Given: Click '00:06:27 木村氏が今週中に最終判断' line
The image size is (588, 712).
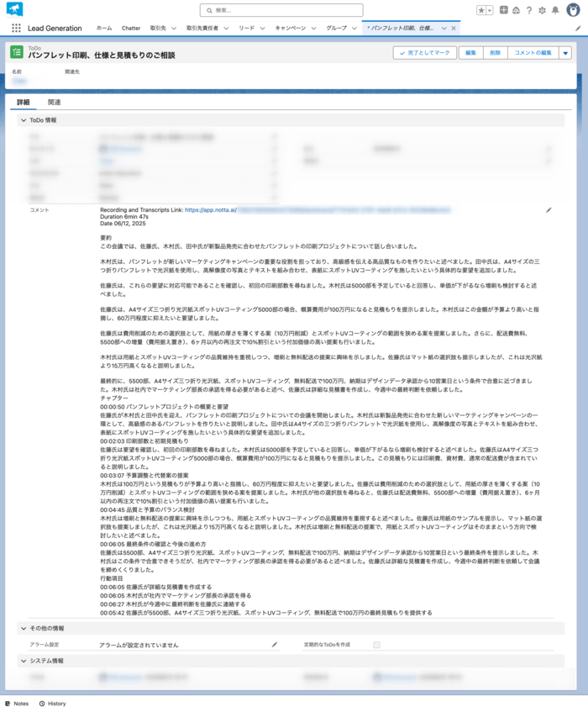Looking at the screenshot, I should (173, 604).
